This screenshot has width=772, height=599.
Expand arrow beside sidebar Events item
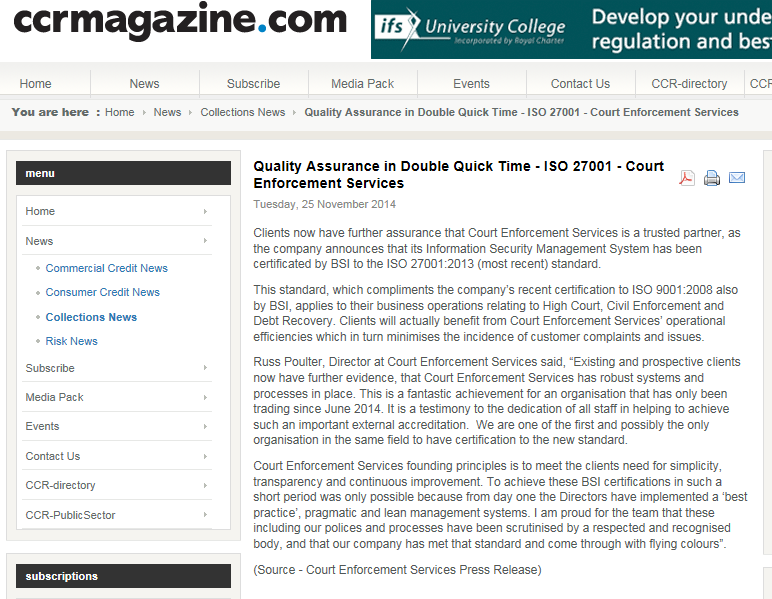click(x=205, y=426)
